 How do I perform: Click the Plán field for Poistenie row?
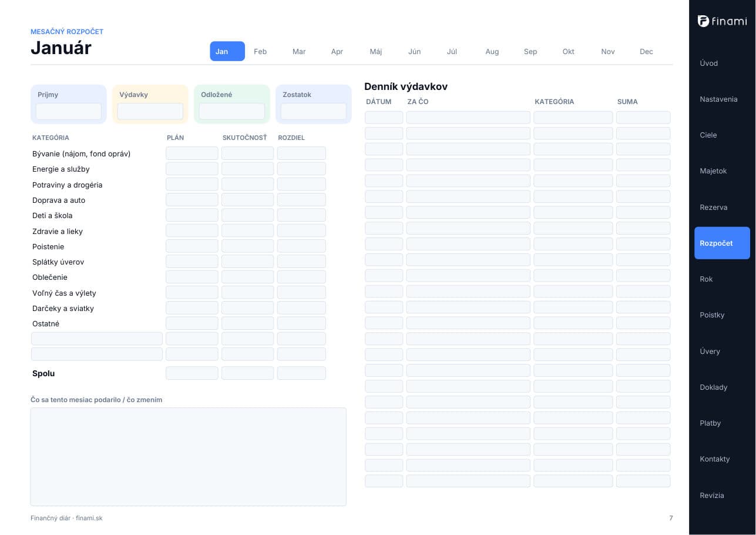pyautogui.click(x=192, y=246)
